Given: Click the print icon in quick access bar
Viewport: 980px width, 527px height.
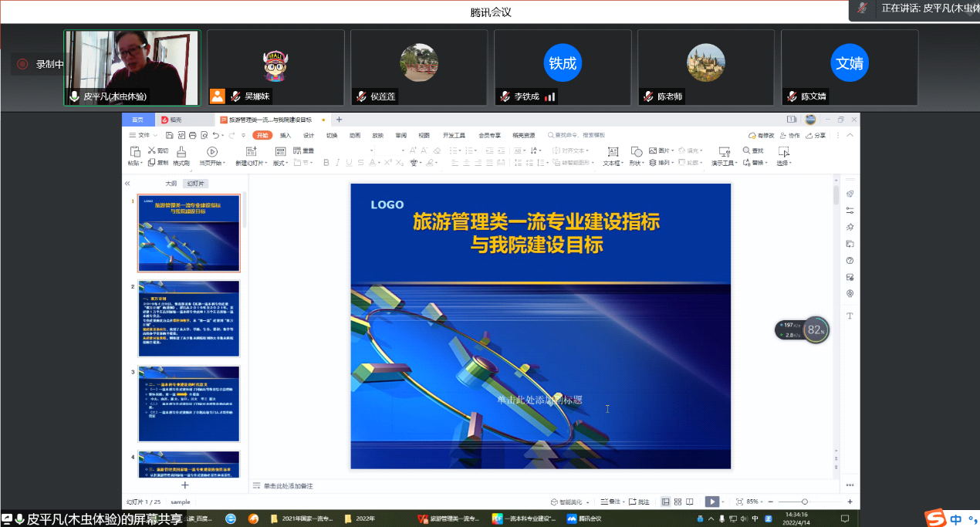Looking at the screenshot, I should click(x=191, y=135).
